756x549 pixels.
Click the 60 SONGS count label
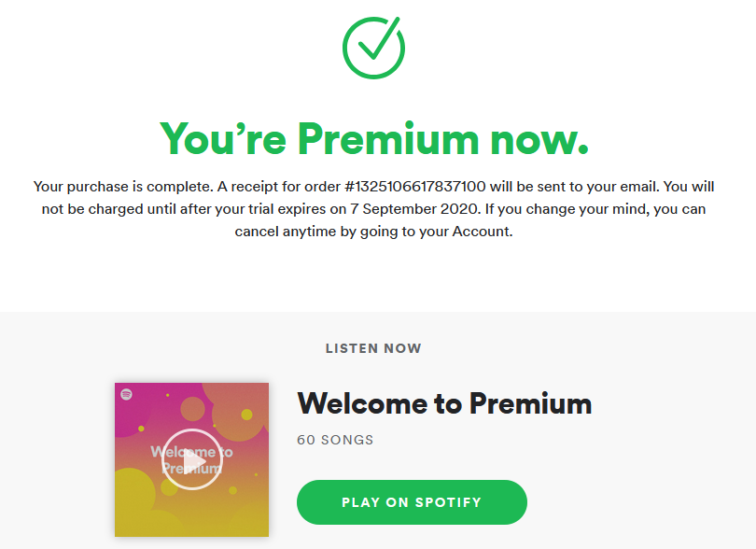point(335,440)
